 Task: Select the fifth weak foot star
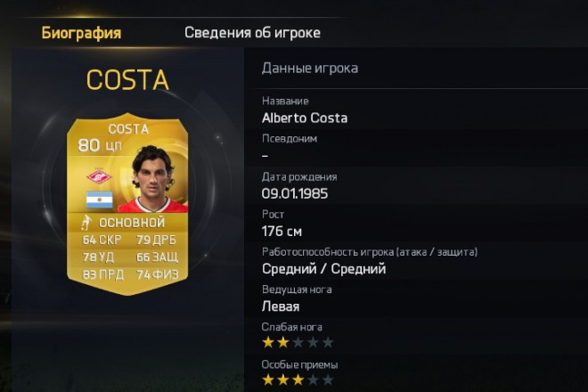click(328, 342)
